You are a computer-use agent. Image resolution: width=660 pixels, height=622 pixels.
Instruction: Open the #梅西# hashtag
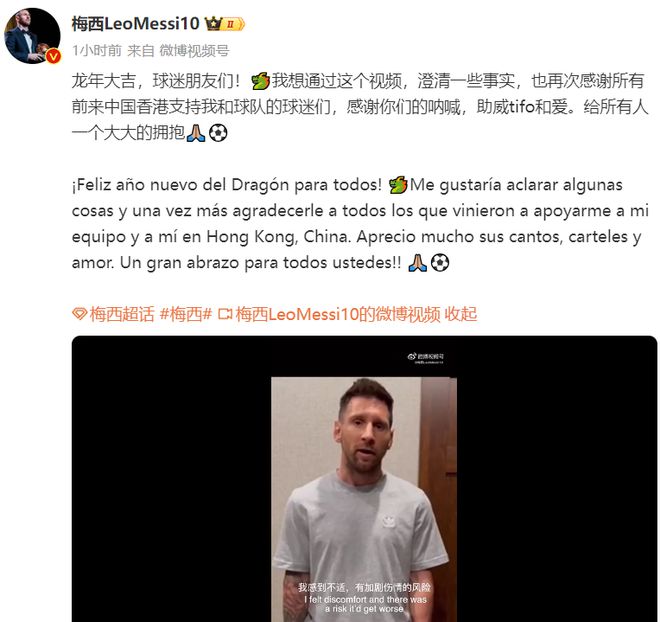click(186, 314)
